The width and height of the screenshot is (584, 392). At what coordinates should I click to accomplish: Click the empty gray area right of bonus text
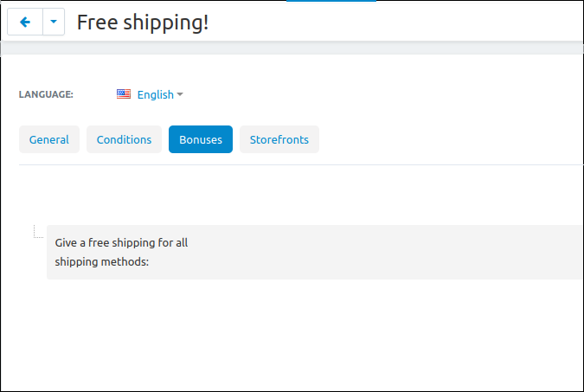pyautogui.click(x=386, y=253)
